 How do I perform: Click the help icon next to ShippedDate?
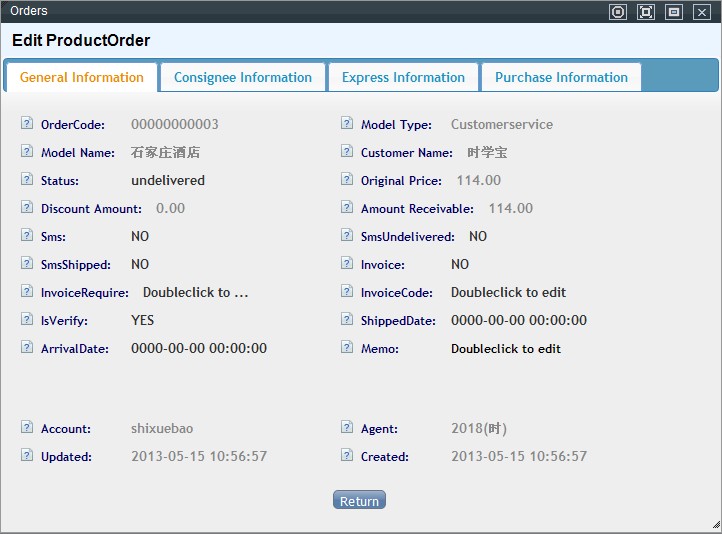347,320
